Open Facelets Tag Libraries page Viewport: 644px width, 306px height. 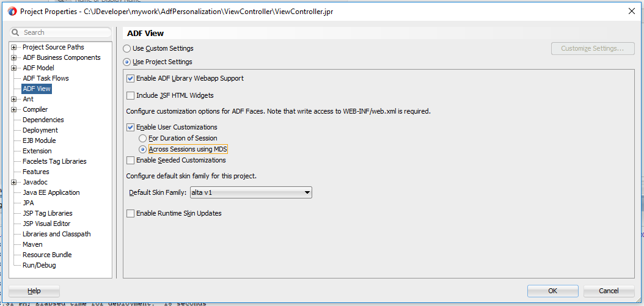coord(54,161)
